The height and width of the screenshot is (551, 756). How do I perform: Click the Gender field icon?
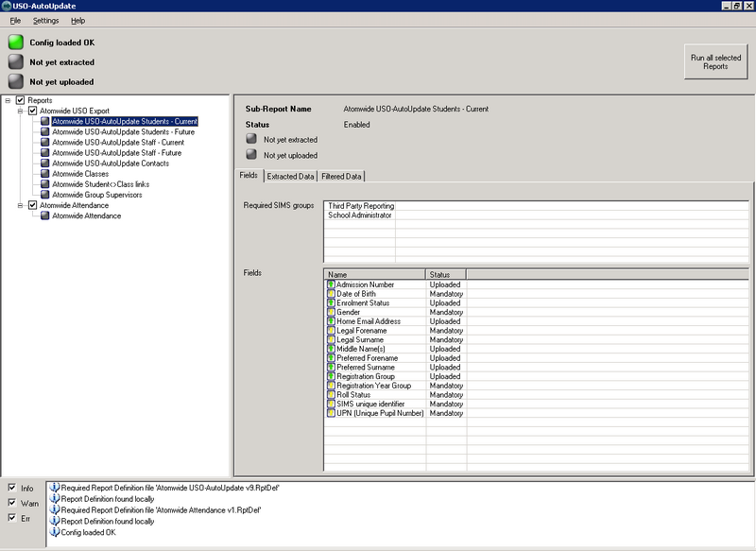(x=331, y=312)
